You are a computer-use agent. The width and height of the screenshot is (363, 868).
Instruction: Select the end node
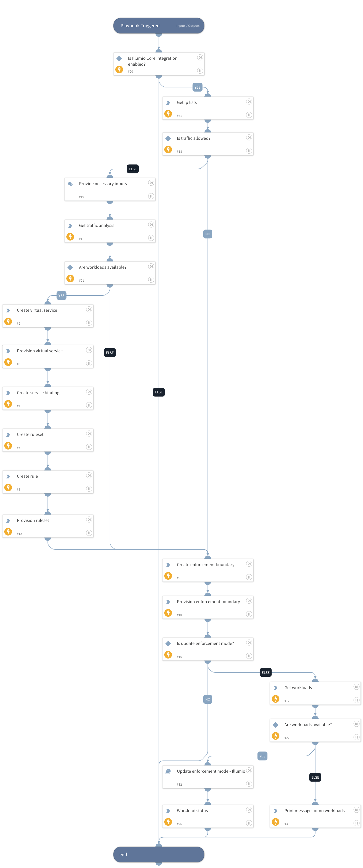click(158, 854)
